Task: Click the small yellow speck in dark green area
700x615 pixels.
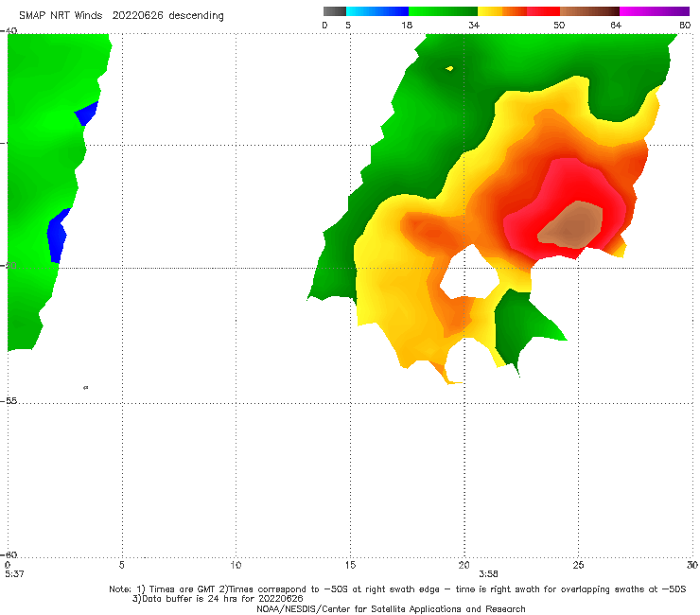Action: click(x=449, y=68)
